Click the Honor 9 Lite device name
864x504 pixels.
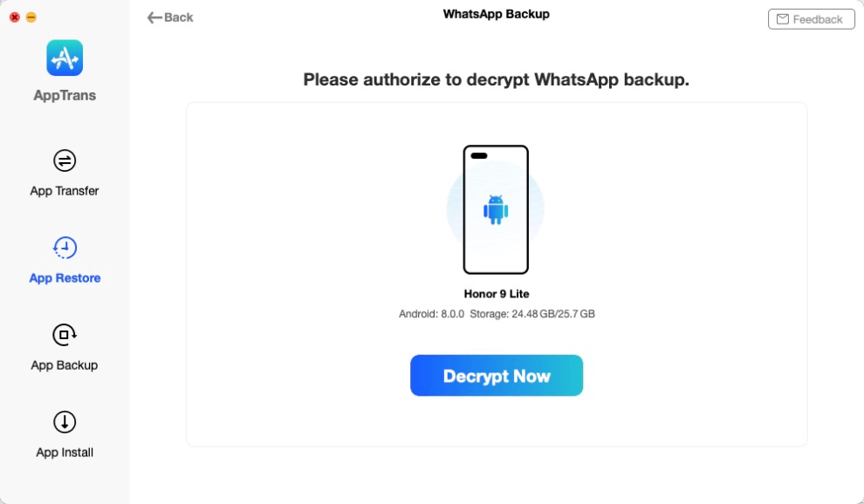click(x=496, y=294)
